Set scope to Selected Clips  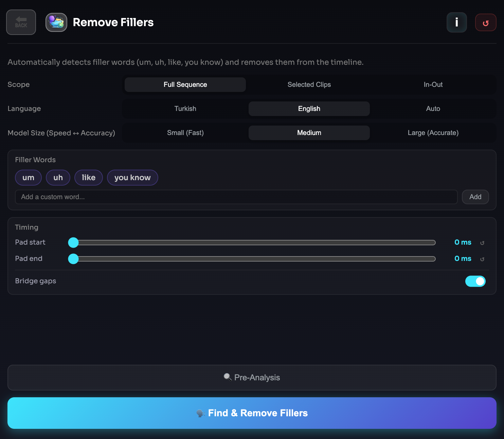tap(309, 84)
